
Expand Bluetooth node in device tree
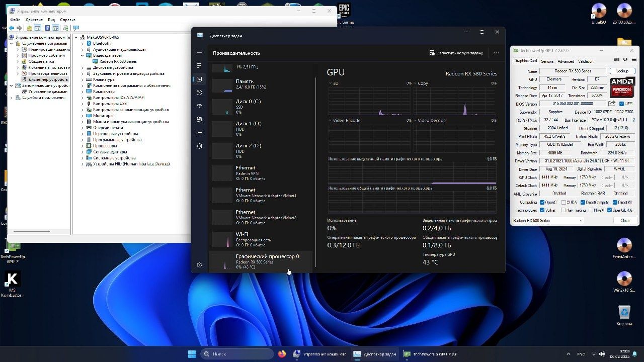coord(83,43)
